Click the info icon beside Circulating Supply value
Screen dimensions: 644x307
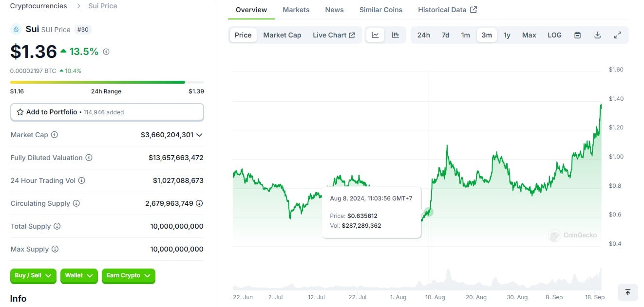click(x=199, y=203)
